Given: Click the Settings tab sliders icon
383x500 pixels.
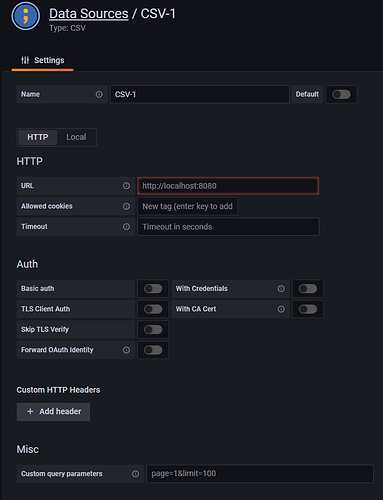Looking at the screenshot, I should 25,60.
